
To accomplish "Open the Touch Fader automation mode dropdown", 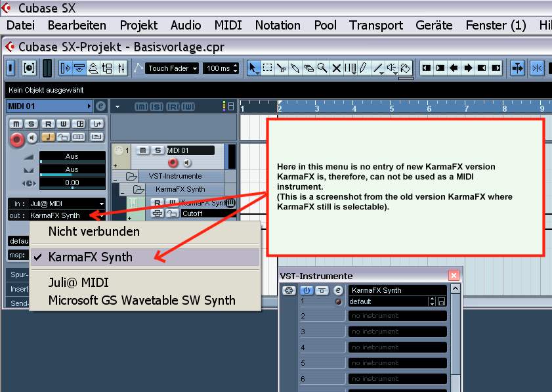I will [172, 68].
